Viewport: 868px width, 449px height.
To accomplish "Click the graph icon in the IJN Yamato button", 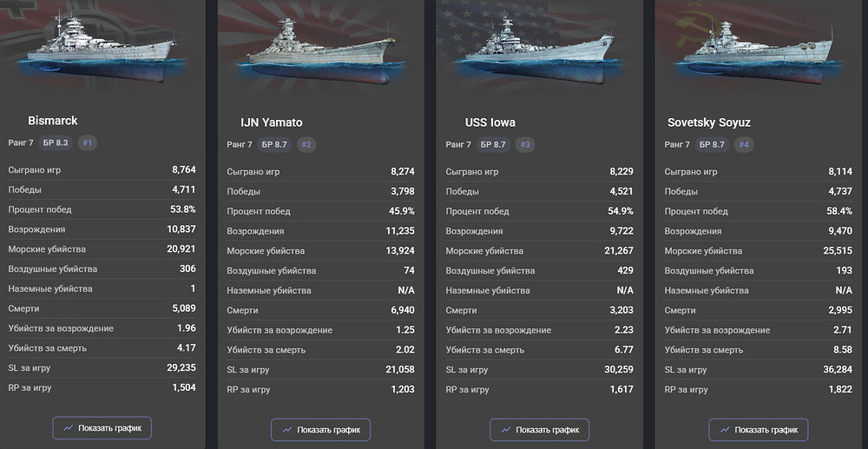I will [x=287, y=430].
